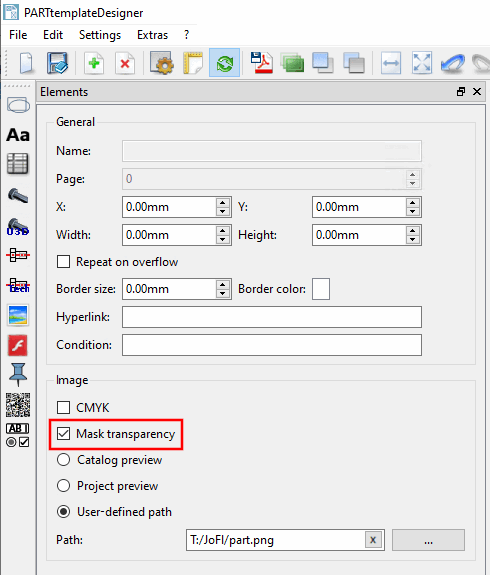This screenshot has width=490, height=575.
Task: Select the Aa text element tool
Action: (x=18, y=135)
